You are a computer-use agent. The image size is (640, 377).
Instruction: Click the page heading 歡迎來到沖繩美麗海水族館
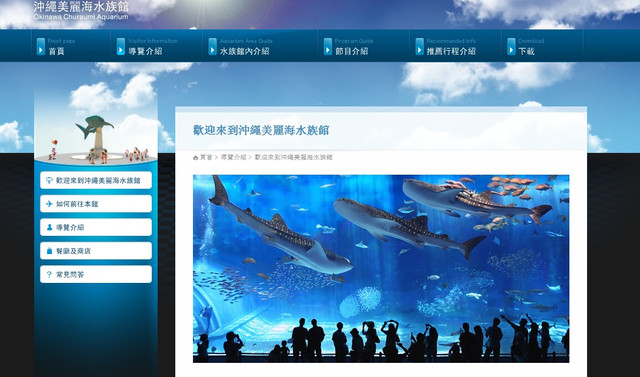(x=261, y=131)
